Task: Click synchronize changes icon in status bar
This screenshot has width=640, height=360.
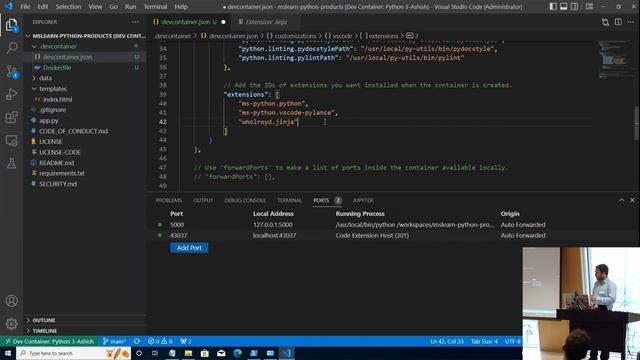Action: (137, 341)
